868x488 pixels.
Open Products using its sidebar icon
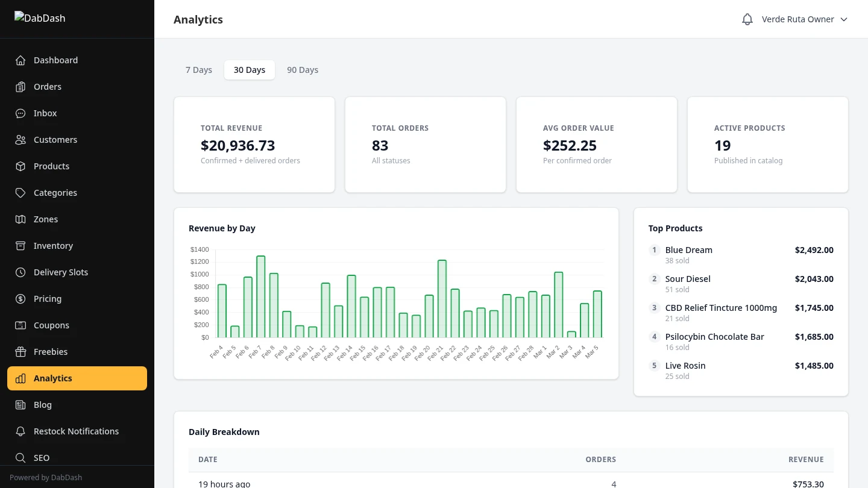point(20,166)
